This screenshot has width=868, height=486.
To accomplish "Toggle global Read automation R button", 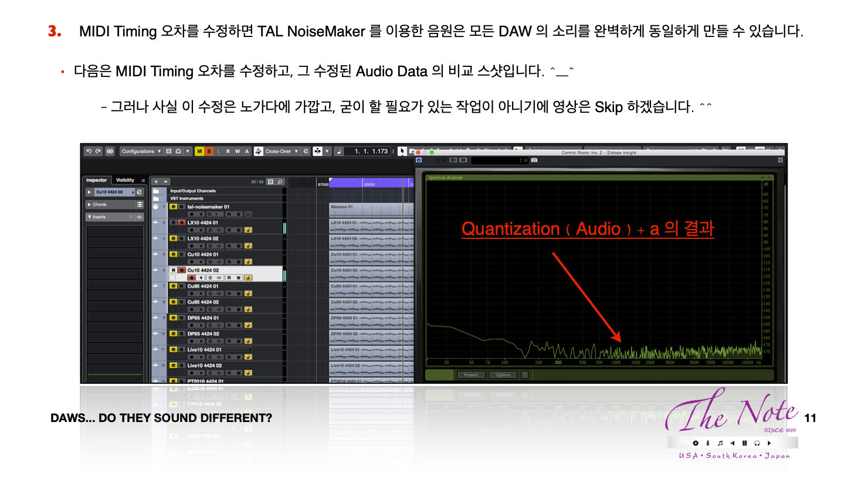I will point(228,151).
